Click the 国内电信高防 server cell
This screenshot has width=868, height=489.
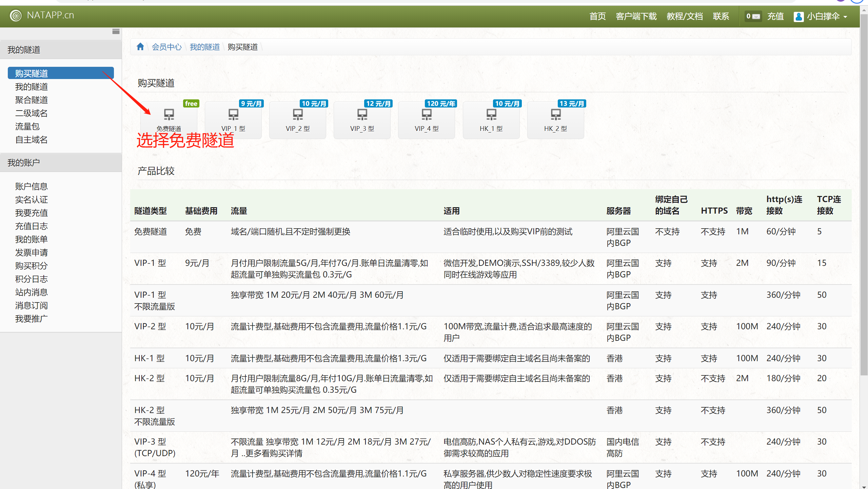coord(623,448)
